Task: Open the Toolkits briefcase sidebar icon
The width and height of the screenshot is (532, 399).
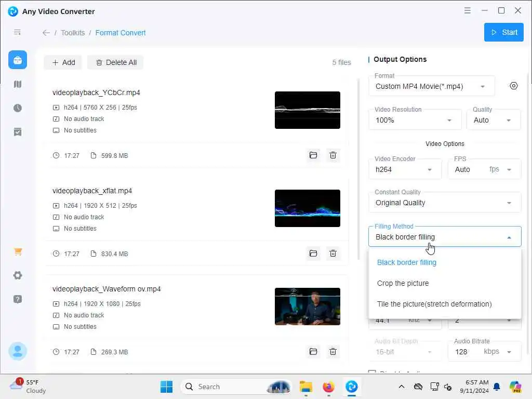Action: click(x=18, y=60)
